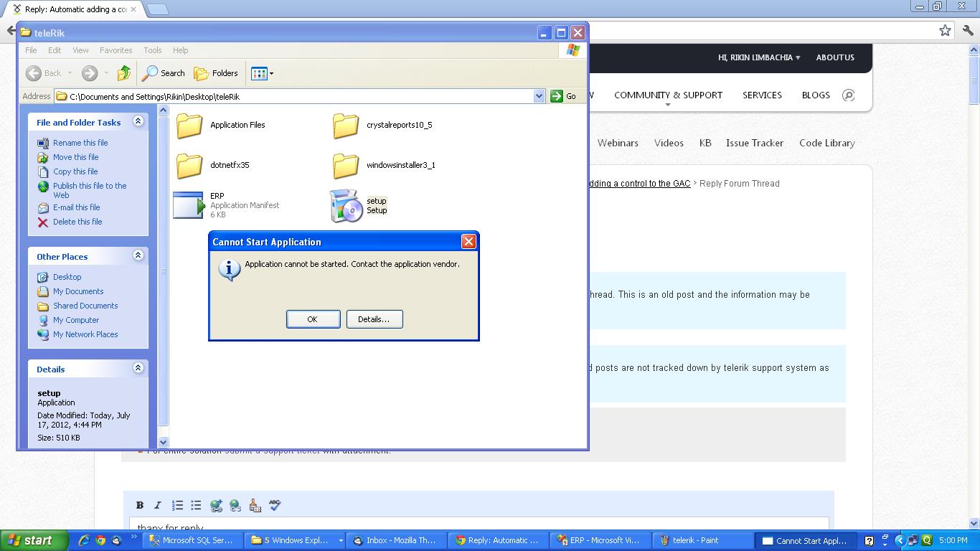Image resolution: width=980 pixels, height=551 pixels.
Task: Click Details... in the error dialog
Action: click(x=374, y=319)
